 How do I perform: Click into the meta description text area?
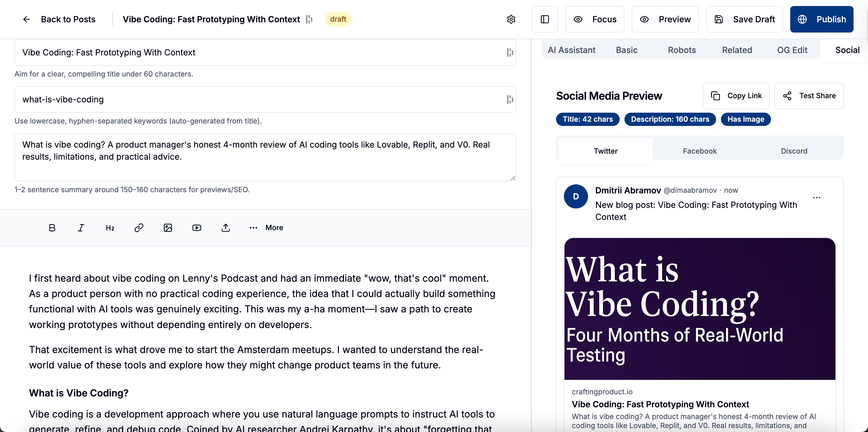tap(265, 157)
